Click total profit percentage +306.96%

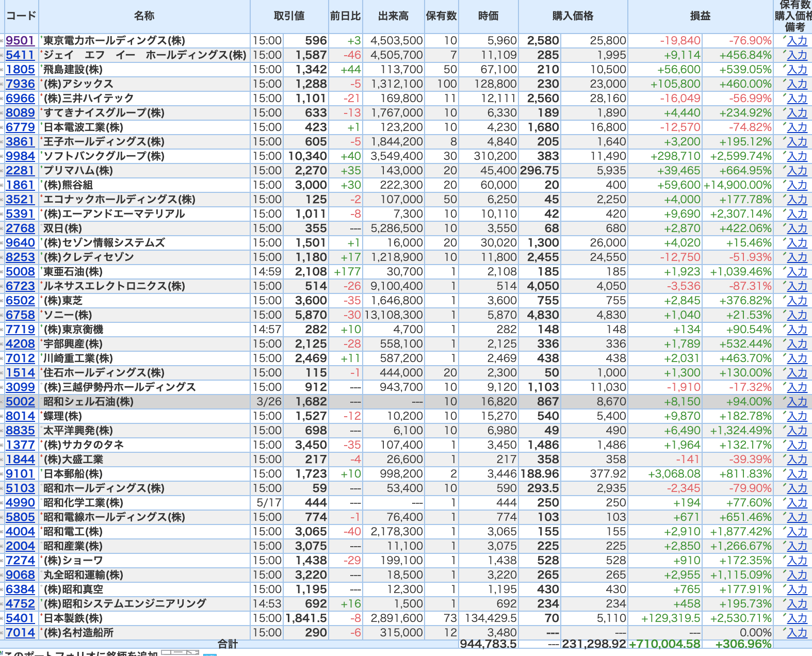[743, 644]
